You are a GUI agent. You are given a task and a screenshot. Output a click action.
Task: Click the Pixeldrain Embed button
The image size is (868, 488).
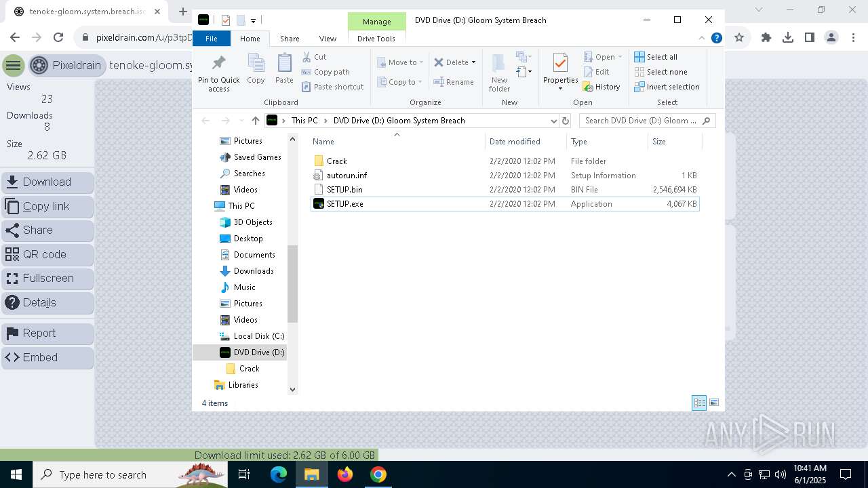(x=47, y=358)
